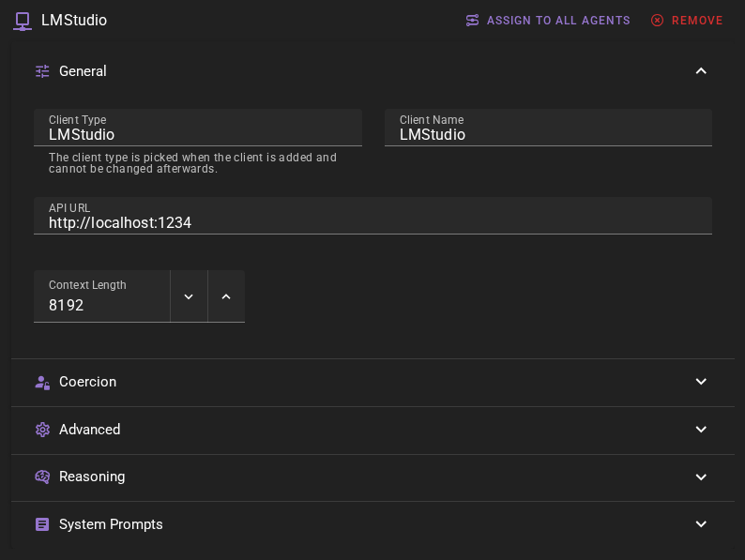Open the System Prompts section title
The width and height of the screenshot is (745, 560).
111,524
